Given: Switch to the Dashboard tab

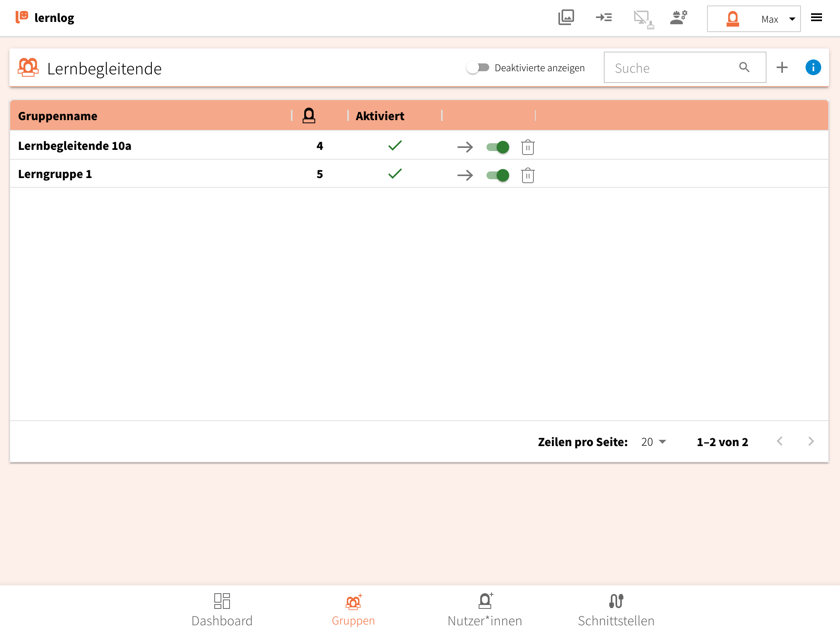Looking at the screenshot, I should 222,610.
